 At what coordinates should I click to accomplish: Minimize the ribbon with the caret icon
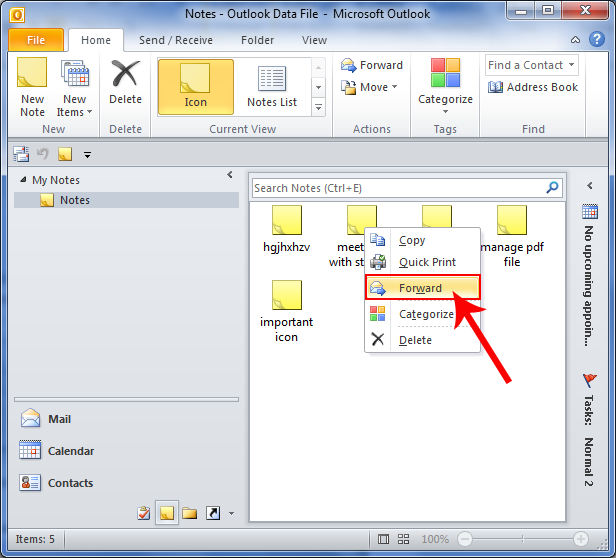click(575, 40)
